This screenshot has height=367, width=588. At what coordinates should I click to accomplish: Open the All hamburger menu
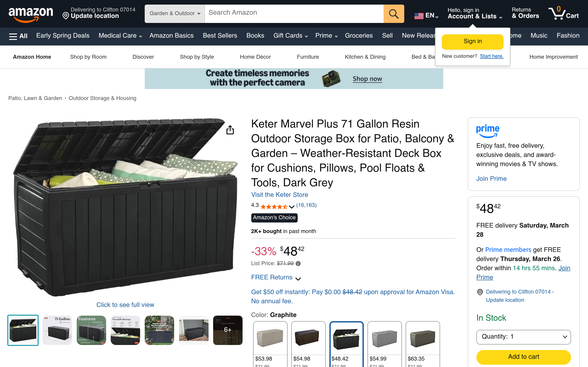(18, 36)
